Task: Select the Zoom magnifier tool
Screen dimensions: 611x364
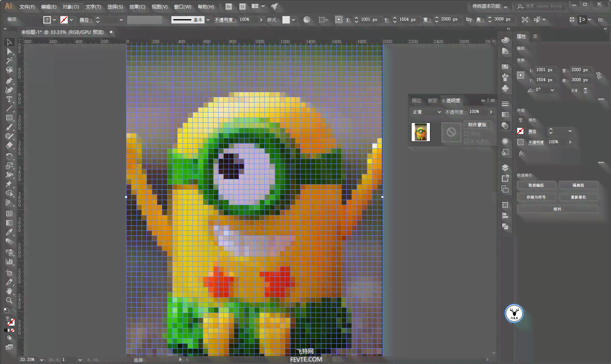Action: pos(9,300)
